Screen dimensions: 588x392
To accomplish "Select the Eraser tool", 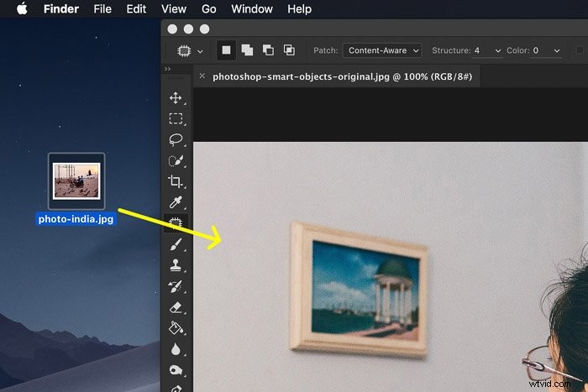I will [176, 307].
